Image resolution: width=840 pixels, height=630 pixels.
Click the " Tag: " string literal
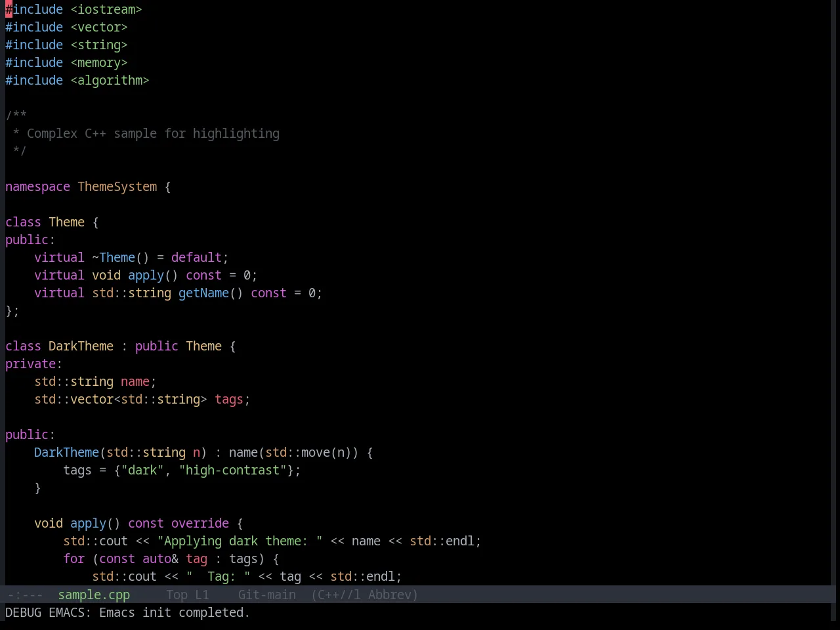(218, 576)
